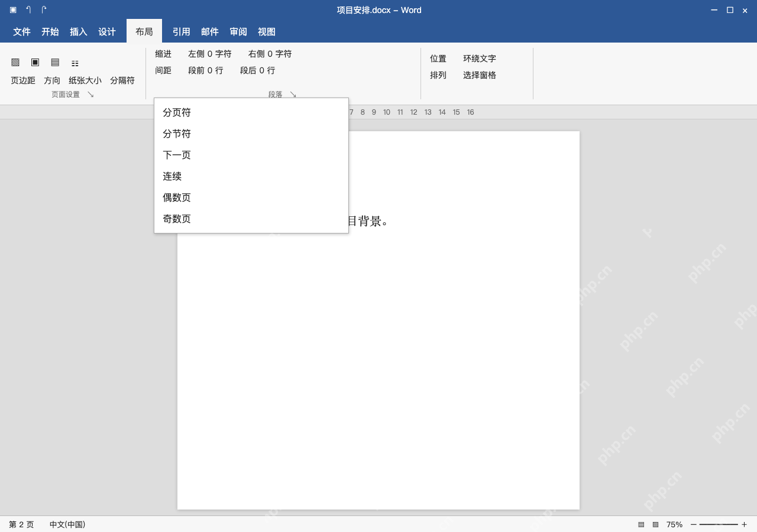Choose 偶数页 section break

coord(251,197)
